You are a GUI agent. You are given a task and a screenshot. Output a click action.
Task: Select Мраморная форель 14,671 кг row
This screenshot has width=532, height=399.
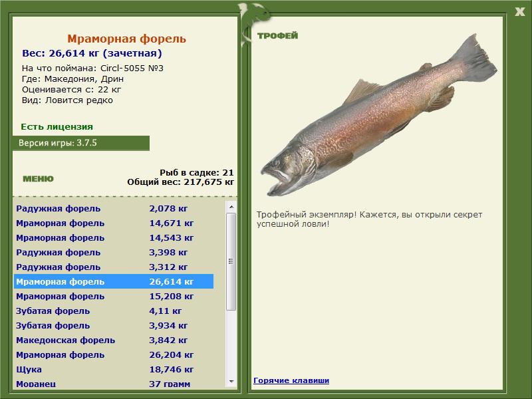[x=113, y=223]
